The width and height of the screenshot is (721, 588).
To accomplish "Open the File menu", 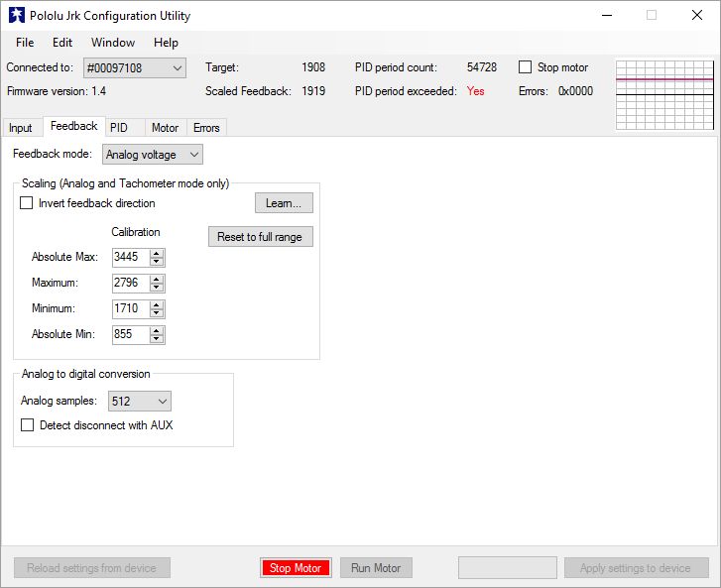I will point(25,43).
